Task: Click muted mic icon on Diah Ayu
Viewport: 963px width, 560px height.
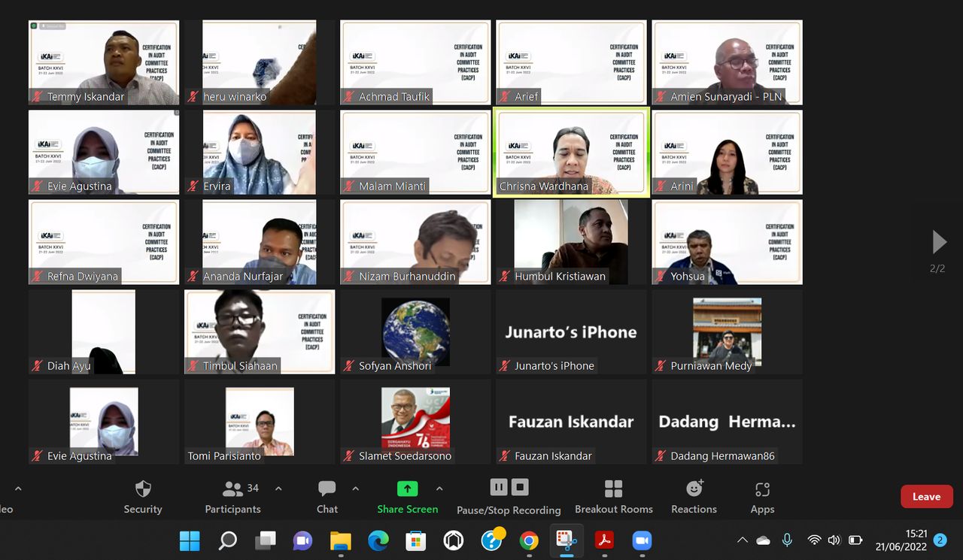Action: (38, 365)
